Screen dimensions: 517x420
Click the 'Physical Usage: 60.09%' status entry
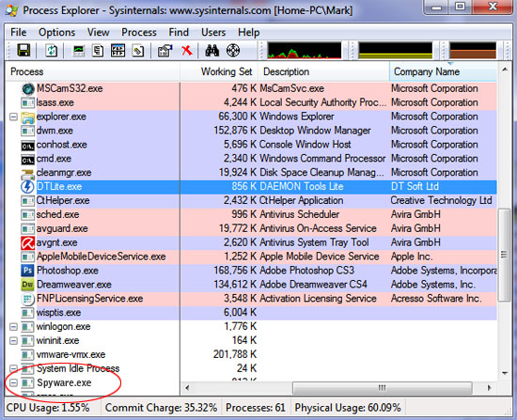pos(348,408)
